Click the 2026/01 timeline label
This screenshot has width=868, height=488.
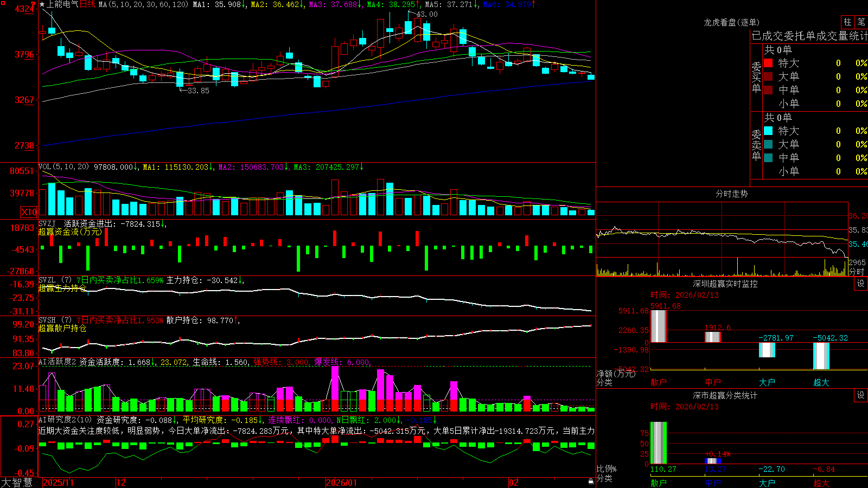coord(341,483)
